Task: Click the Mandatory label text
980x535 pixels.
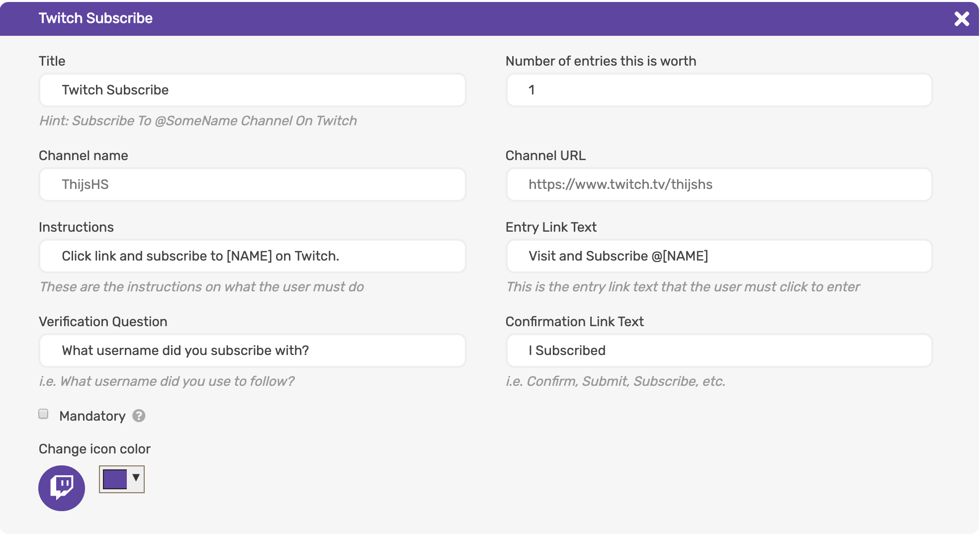Action: click(x=92, y=416)
